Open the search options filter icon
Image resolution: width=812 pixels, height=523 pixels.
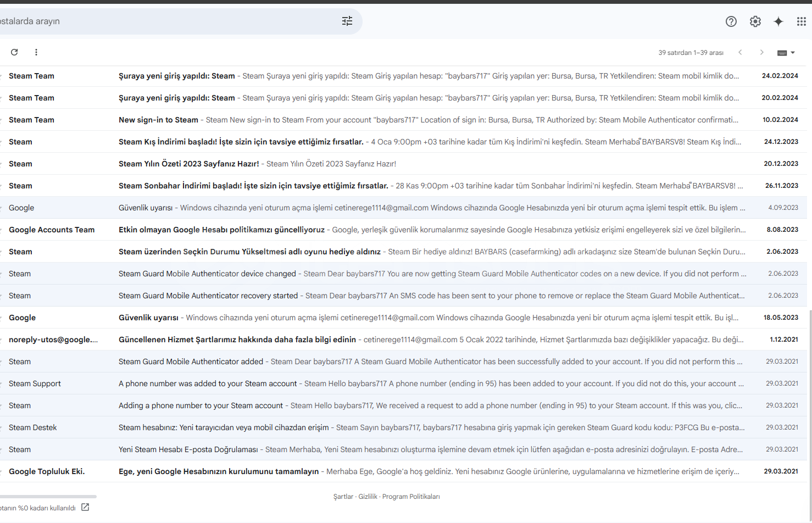click(x=347, y=21)
